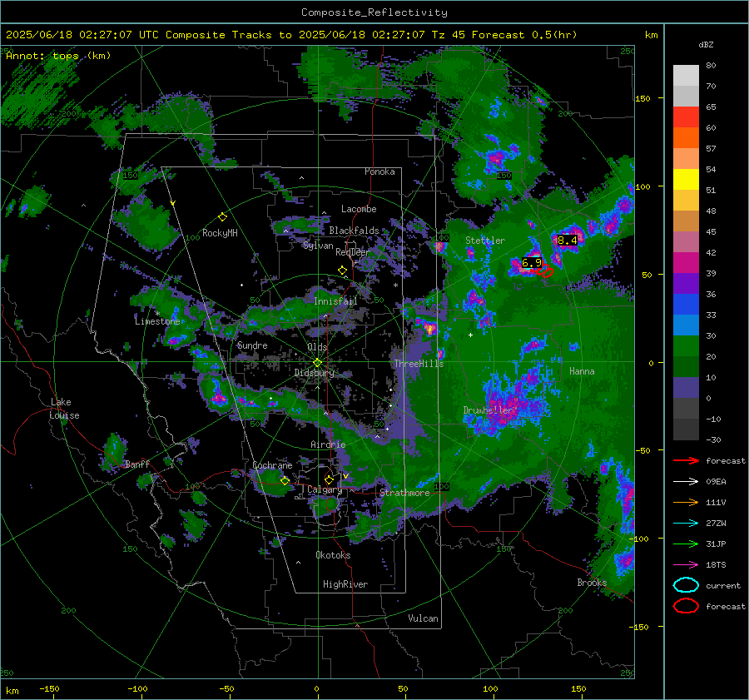
Task: Click the red forecast ellipse legend icon
Action: tap(686, 606)
